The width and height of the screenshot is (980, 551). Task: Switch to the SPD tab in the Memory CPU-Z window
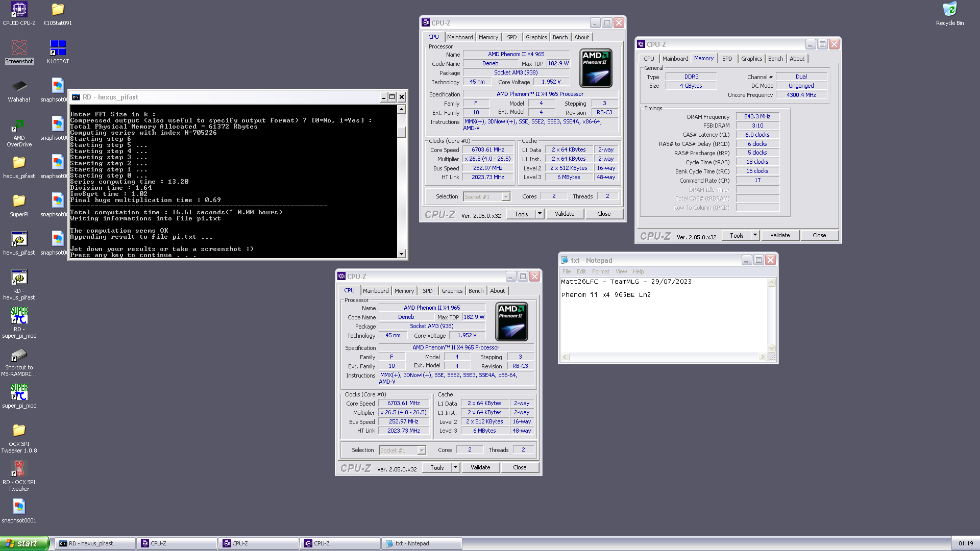(x=727, y=59)
